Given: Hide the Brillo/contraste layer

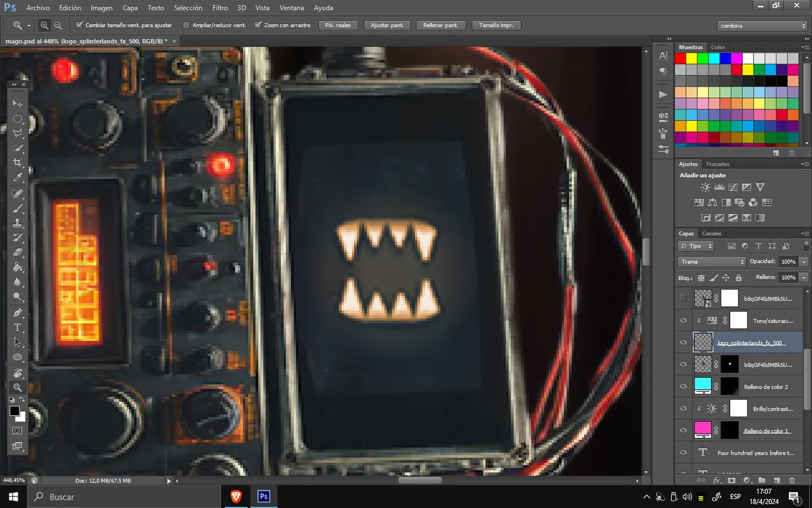Looking at the screenshot, I should pos(683,408).
